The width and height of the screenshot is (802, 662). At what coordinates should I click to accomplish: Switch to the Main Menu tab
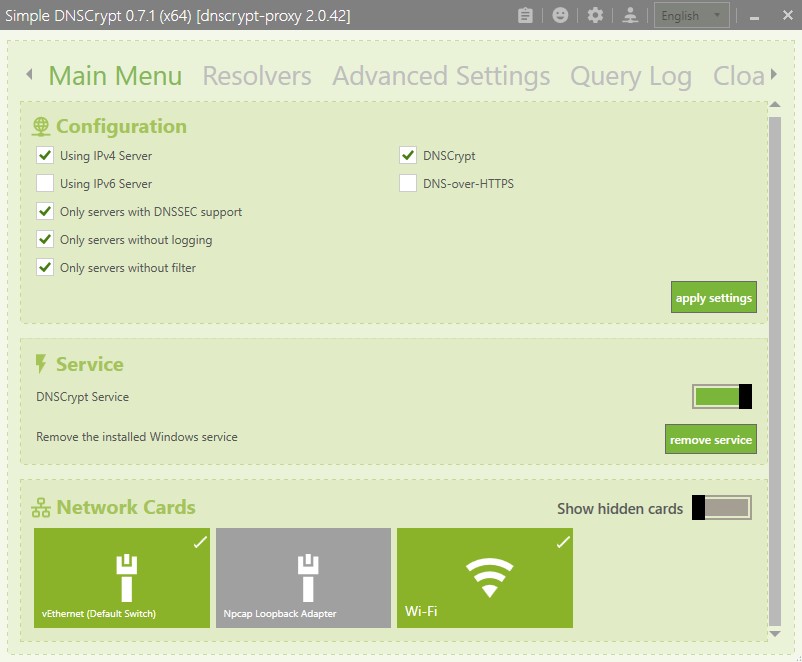coord(115,76)
